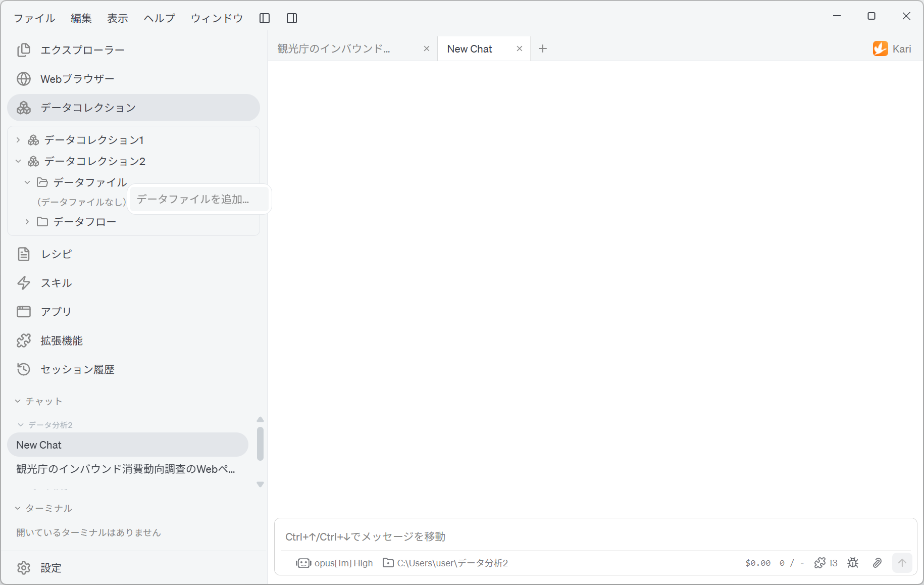Open the エクスプローラー sidebar item

[133, 50]
